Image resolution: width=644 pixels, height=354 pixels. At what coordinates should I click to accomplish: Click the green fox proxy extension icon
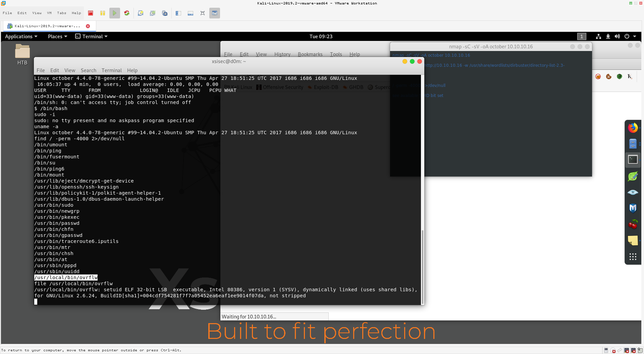[x=620, y=77]
